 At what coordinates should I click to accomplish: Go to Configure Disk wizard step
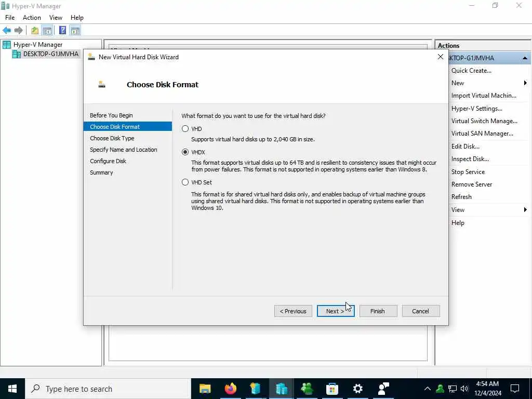pos(108,161)
